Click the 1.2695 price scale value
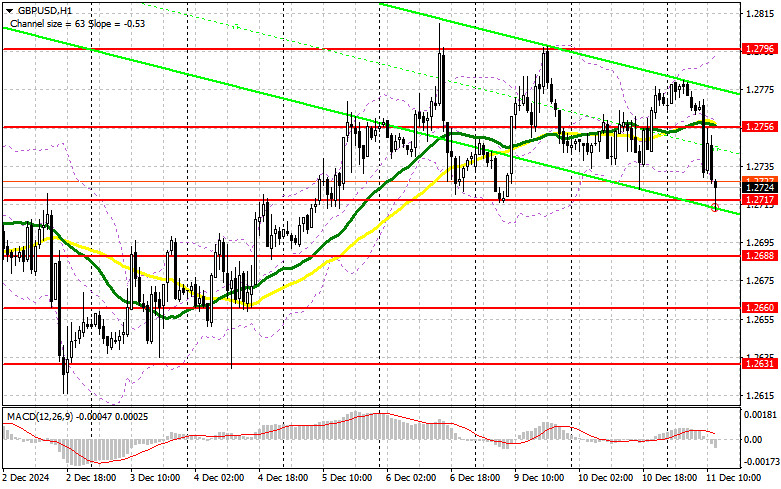 point(760,243)
